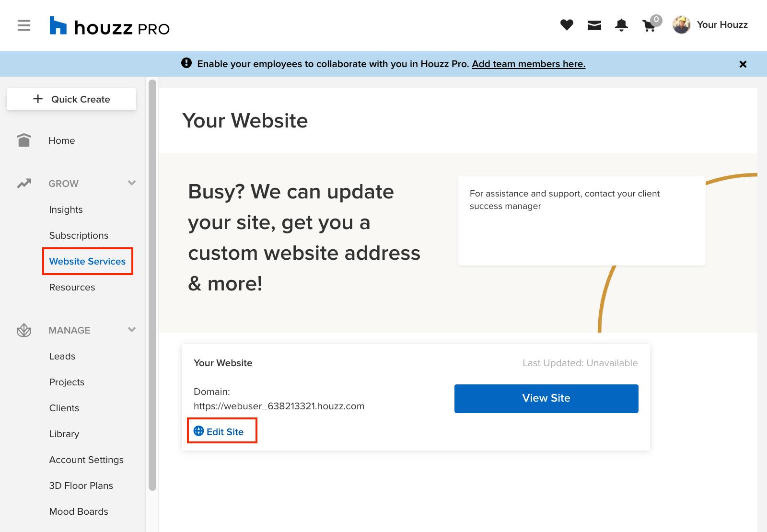Open Clients in the sidebar

point(64,408)
